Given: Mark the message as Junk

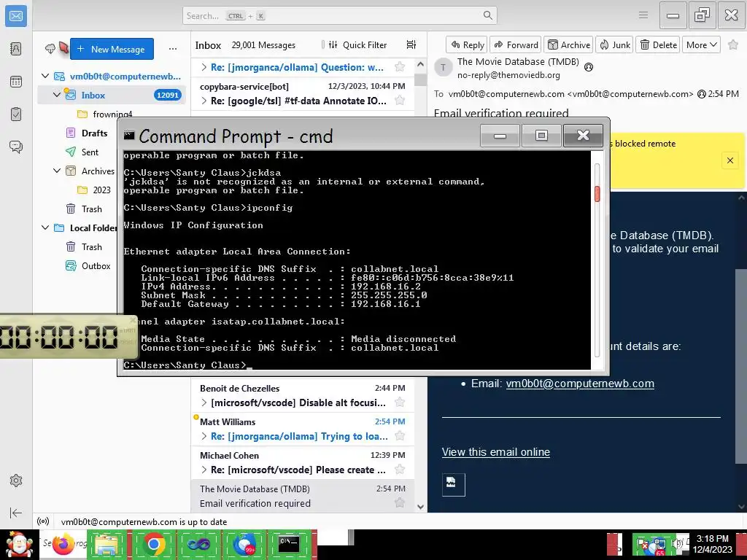Looking at the screenshot, I should [x=614, y=44].
